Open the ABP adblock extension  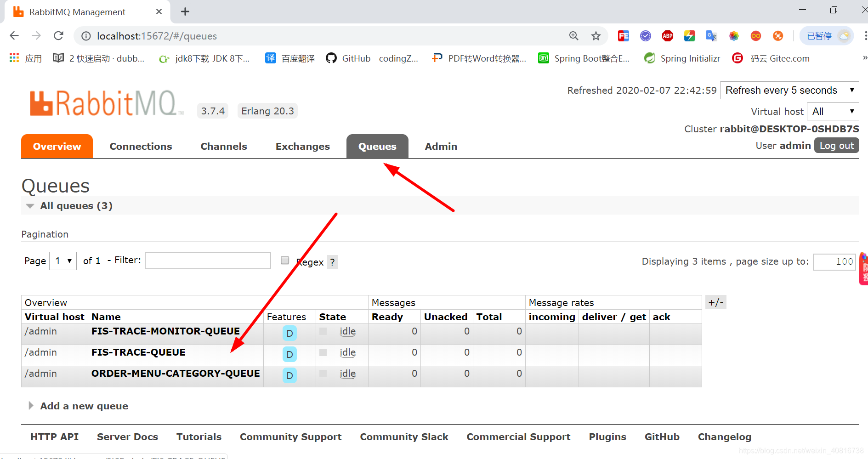668,36
